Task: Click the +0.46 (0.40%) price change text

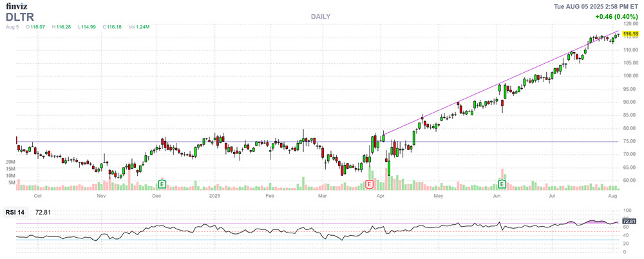Action: click(616, 17)
